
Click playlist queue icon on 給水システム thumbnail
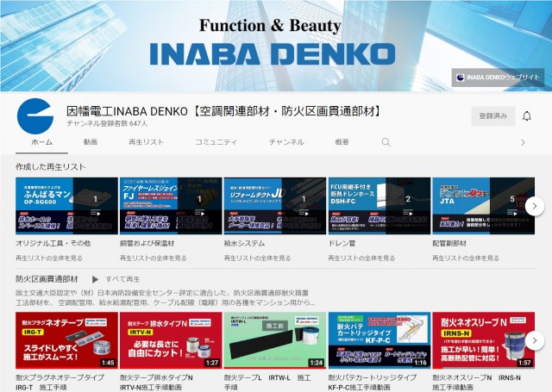click(304, 213)
